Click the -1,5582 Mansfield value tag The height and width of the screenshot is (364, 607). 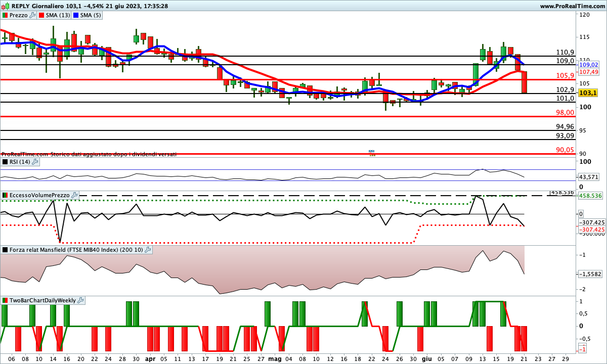[x=590, y=274]
